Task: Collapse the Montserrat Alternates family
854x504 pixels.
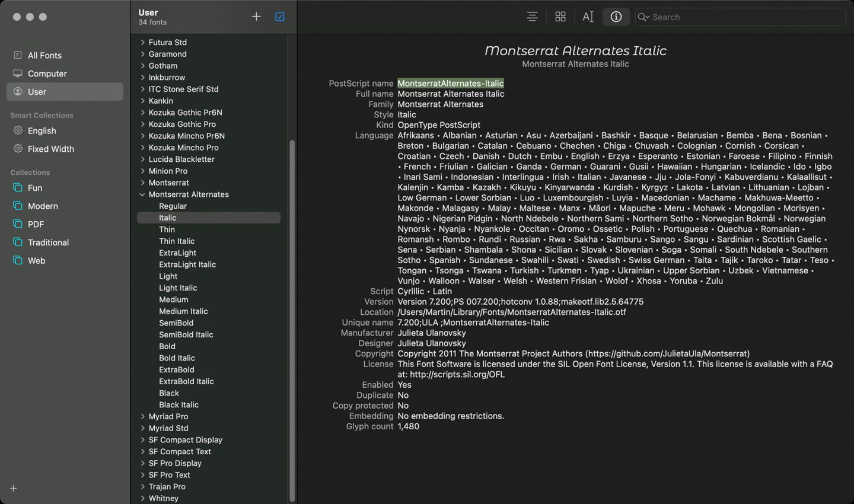Action: 142,194
